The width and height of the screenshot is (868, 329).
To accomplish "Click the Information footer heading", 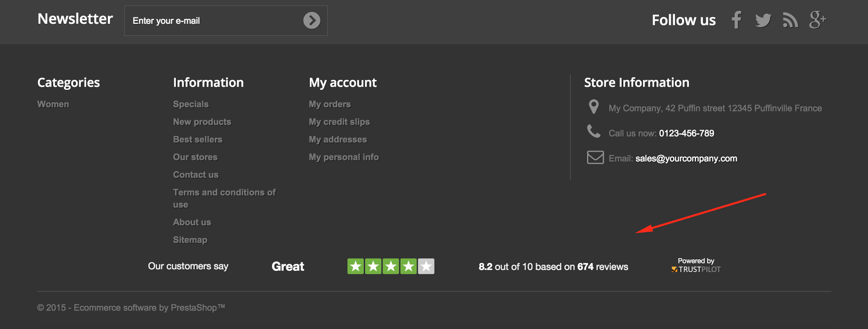I will pos(208,82).
